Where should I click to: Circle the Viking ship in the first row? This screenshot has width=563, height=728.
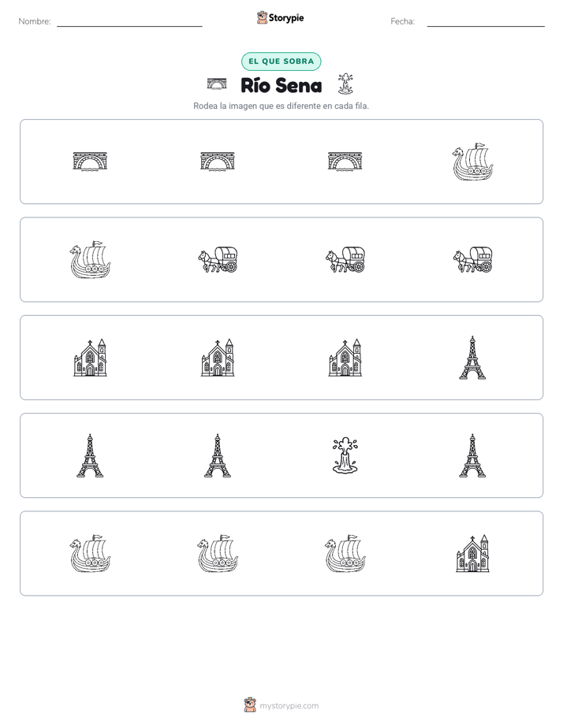(x=472, y=162)
